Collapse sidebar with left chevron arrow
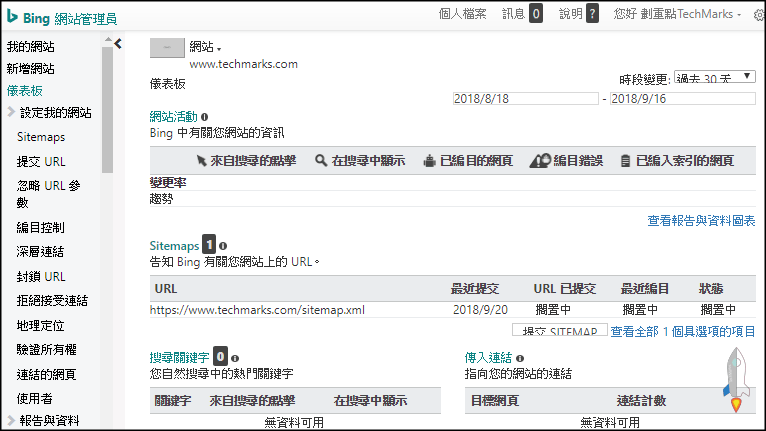The image size is (766, 431). click(x=118, y=44)
